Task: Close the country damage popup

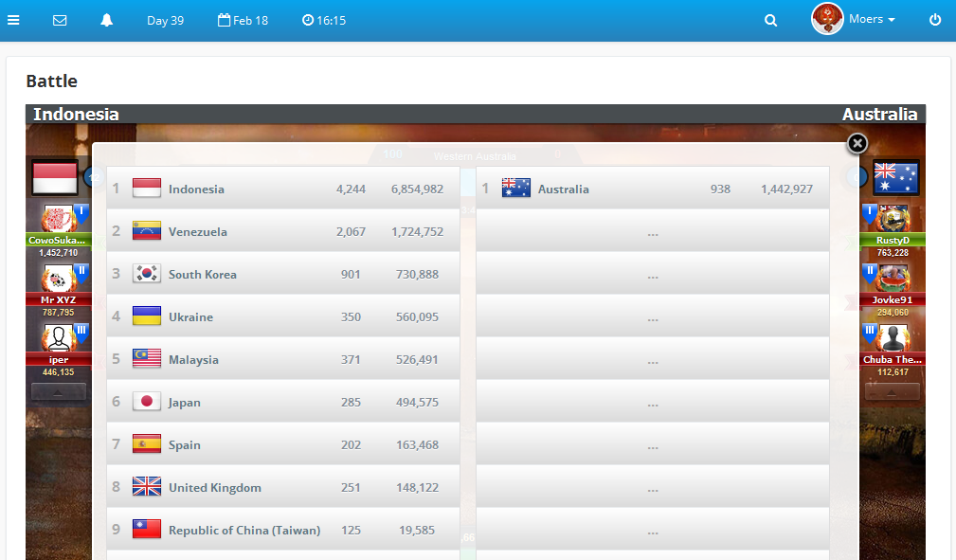Action: [x=857, y=143]
